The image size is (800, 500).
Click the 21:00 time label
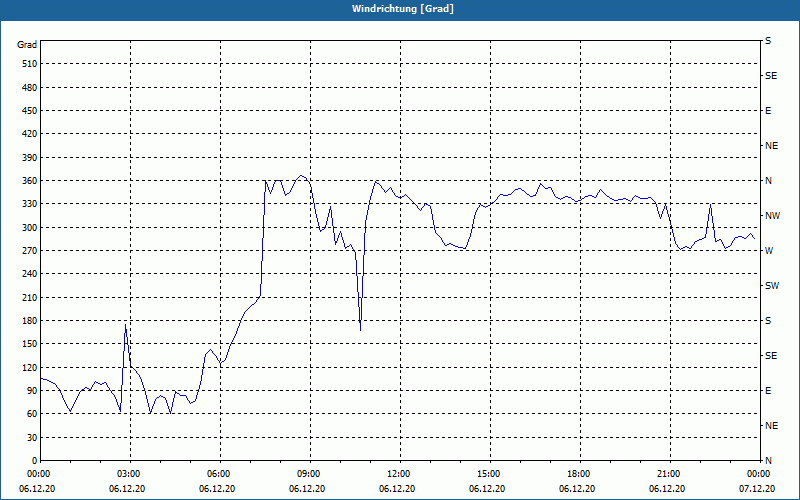[x=669, y=474]
